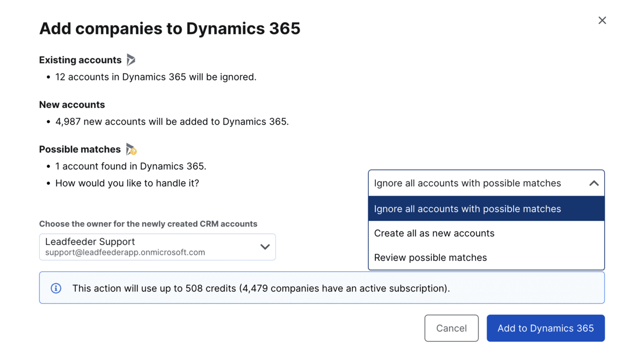This screenshot has width=644, height=362.
Task: Click the support@leadfeederapp.onmicrosoft.com email text
Action: click(125, 252)
